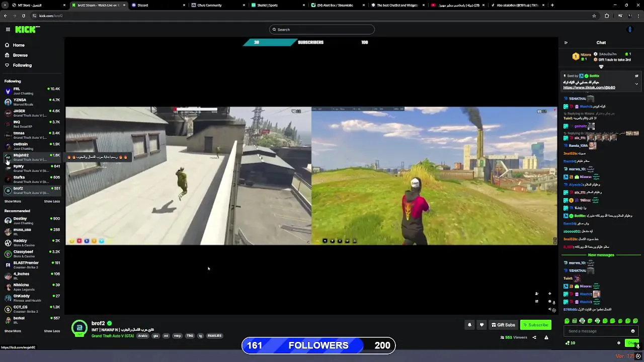Viewport: 644px width, 362px height.
Task: Expand gift leaderboard arrow in chat
Action: [601, 66]
